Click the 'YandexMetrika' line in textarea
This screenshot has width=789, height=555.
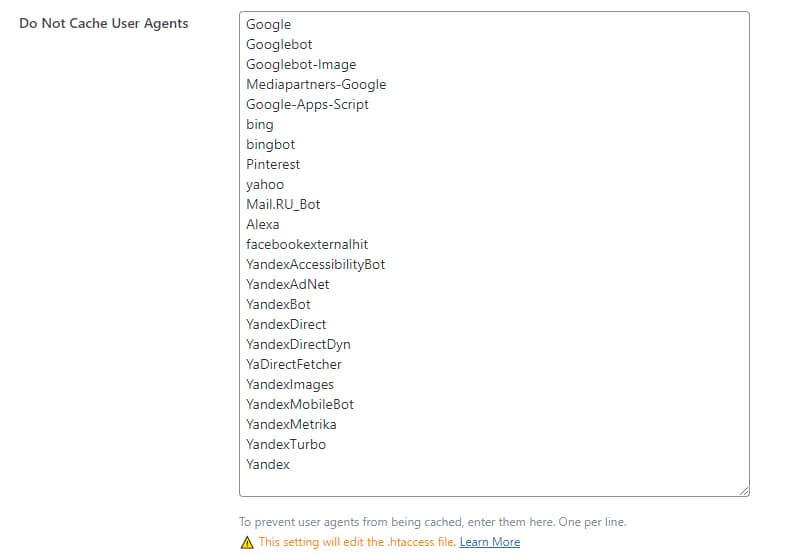click(291, 424)
